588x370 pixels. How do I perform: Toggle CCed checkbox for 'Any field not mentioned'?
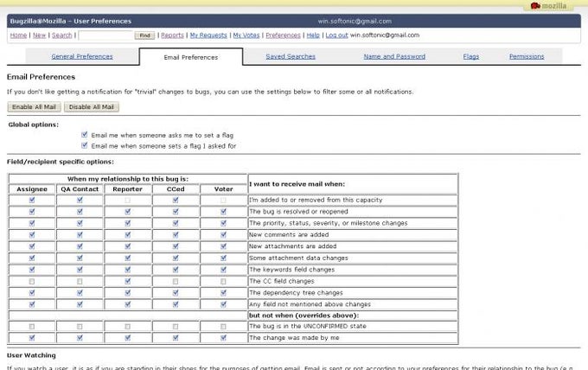[x=176, y=305]
